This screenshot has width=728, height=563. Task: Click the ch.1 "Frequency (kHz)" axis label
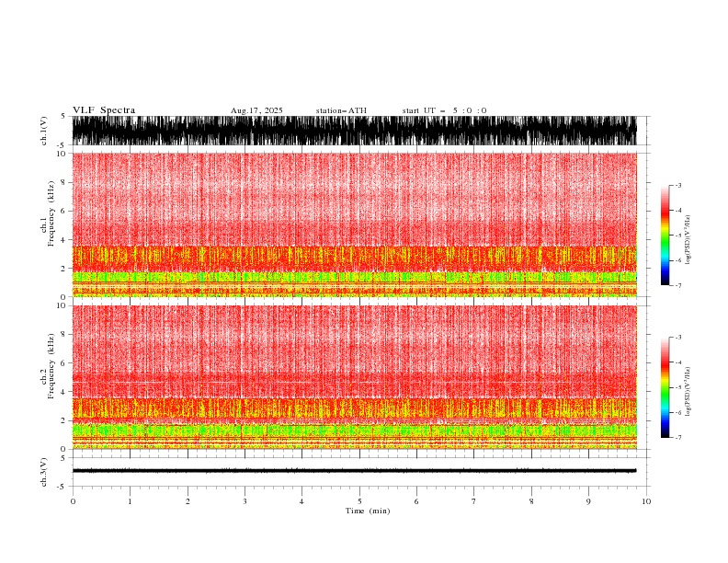click(x=51, y=213)
